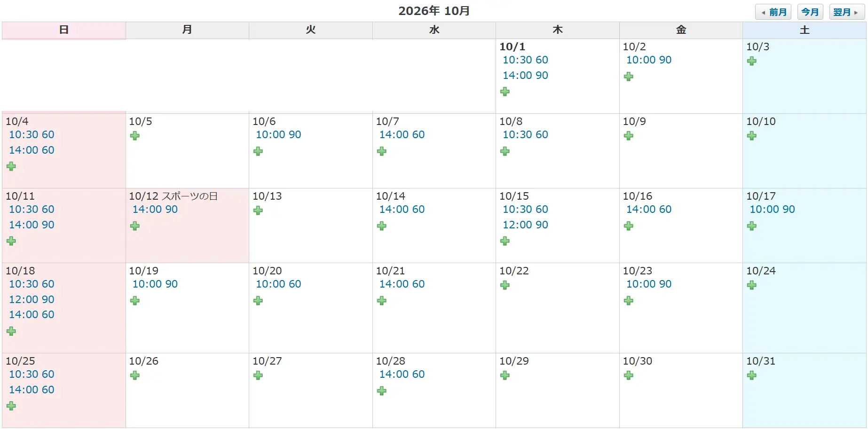Screen dimensions: 868x429
Task: Add a slot on 10/13 with plus icon
Action: click(258, 211)
